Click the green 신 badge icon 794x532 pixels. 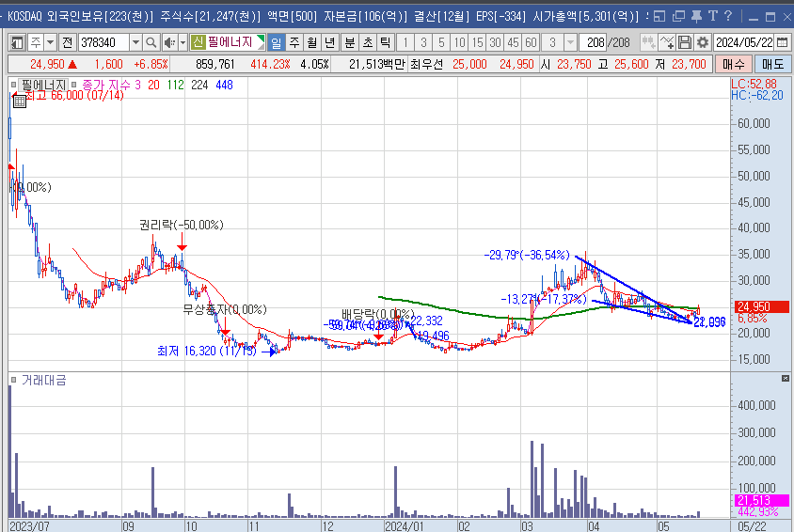[198, 42]
